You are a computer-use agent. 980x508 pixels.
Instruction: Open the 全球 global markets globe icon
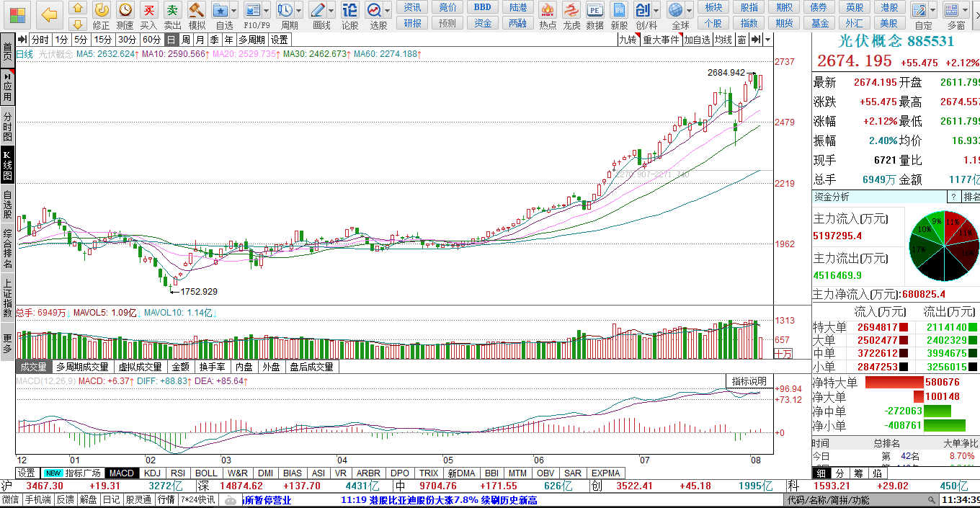pyautogui.click(x=676, y=10)
